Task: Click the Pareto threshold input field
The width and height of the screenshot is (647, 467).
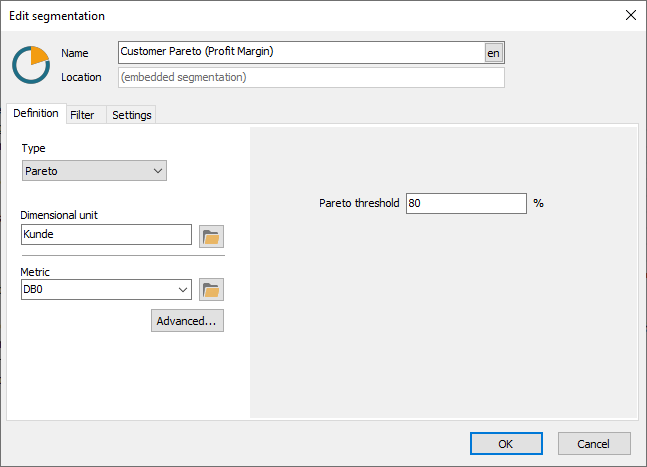Action: tap(466, 203)
